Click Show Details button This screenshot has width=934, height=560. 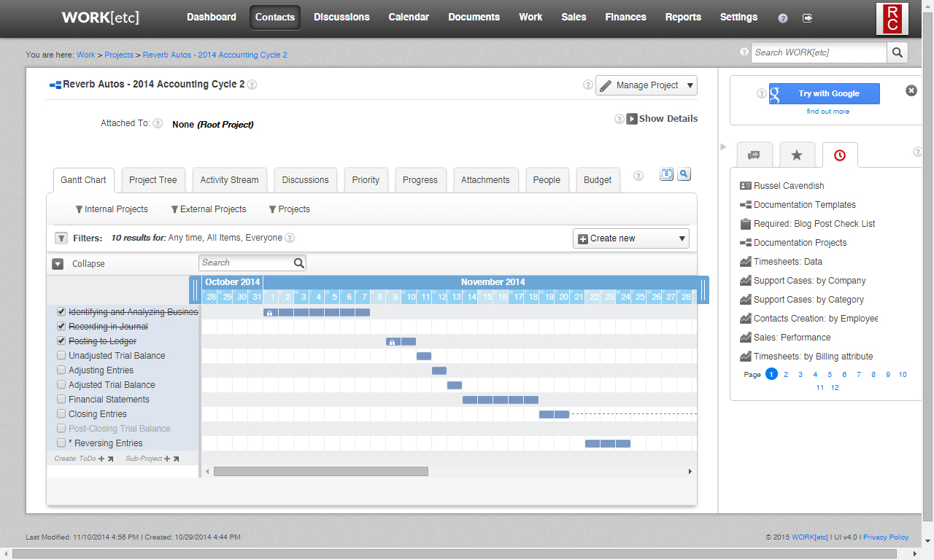pyautogui.click(x=662, y=119)
